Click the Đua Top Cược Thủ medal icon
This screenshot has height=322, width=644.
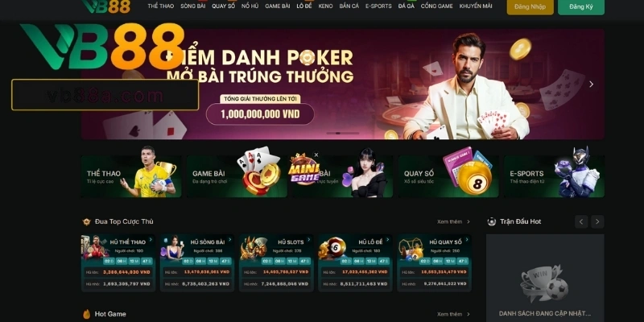pos(86,222)
